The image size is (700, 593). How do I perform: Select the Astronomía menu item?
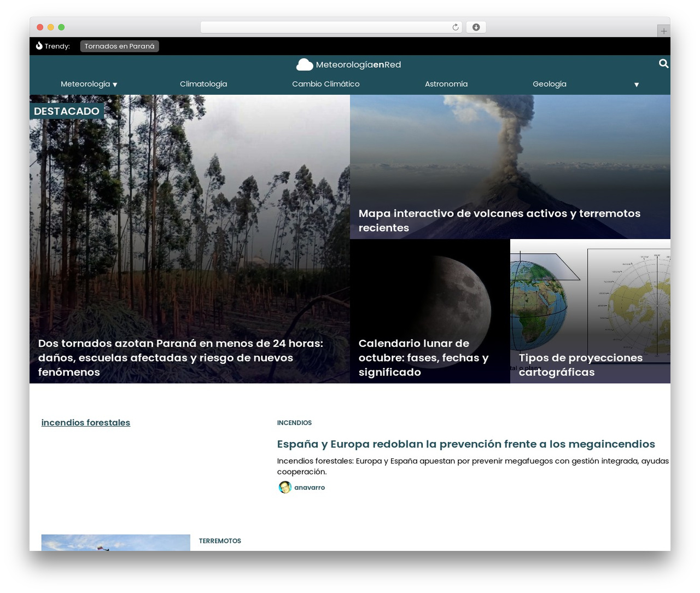(446, 84)
